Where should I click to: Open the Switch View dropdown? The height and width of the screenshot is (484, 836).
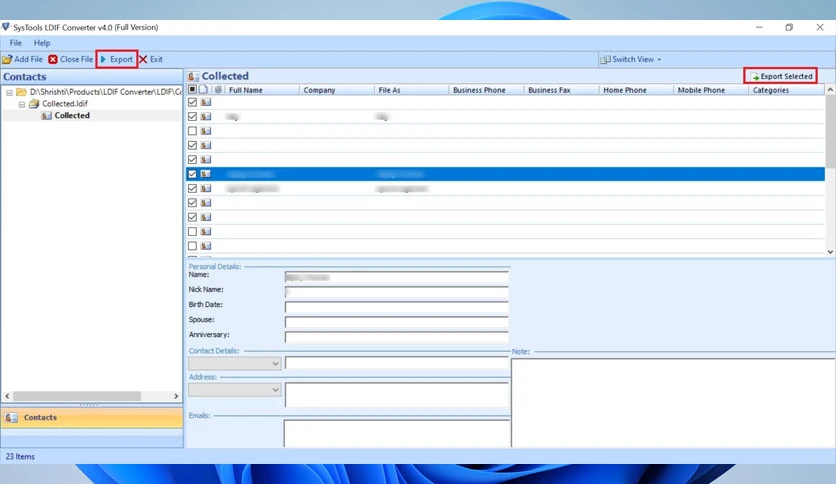631,59
